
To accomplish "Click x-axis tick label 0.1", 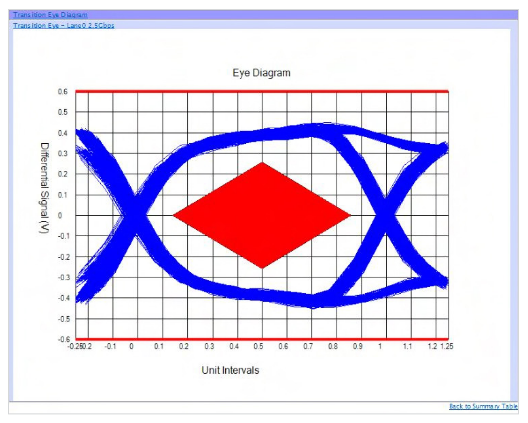I will click(x=159, y=346).
